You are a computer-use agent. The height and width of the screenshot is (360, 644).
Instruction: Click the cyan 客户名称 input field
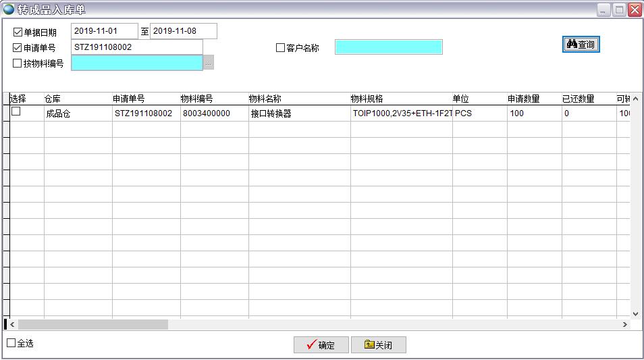click(x=388, y=47)
